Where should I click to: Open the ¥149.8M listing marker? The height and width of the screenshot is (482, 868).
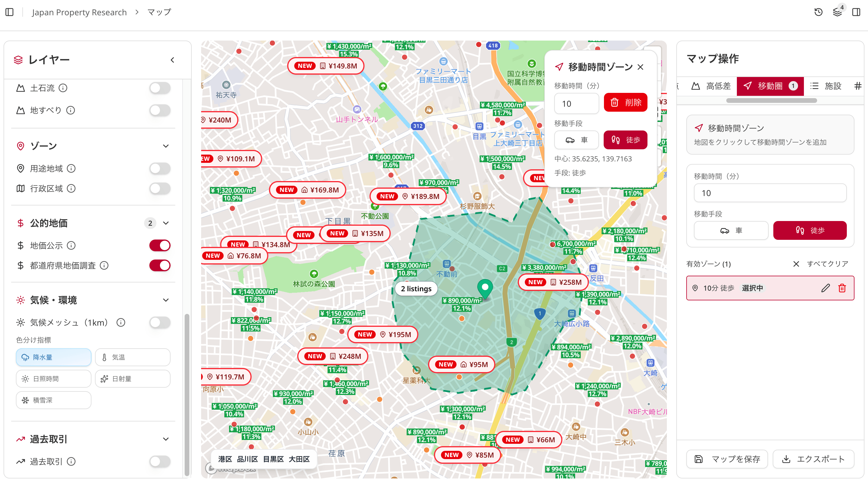tap(326, 66)
